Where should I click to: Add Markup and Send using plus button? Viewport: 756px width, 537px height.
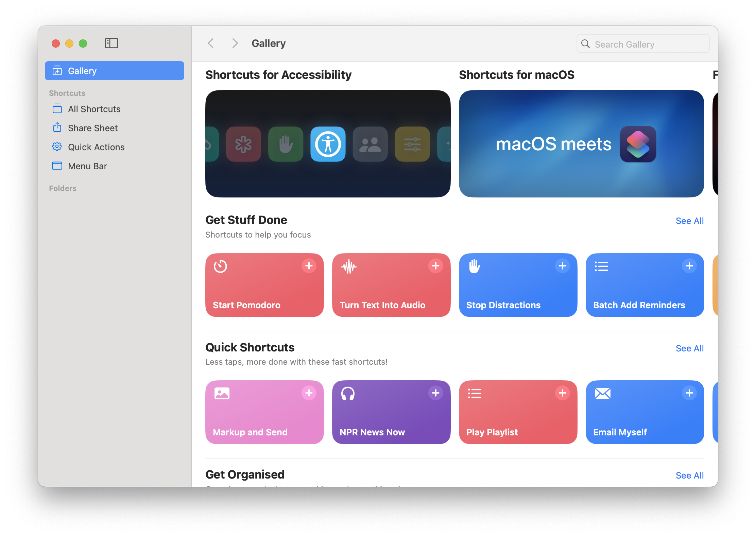[x=309, y=393]
